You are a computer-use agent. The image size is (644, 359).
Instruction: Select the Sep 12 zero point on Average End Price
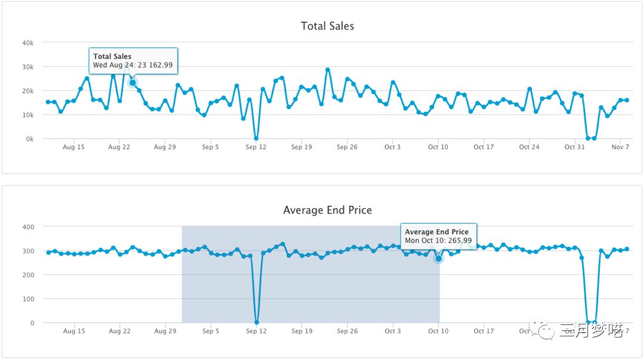click(x=256, y=322)
